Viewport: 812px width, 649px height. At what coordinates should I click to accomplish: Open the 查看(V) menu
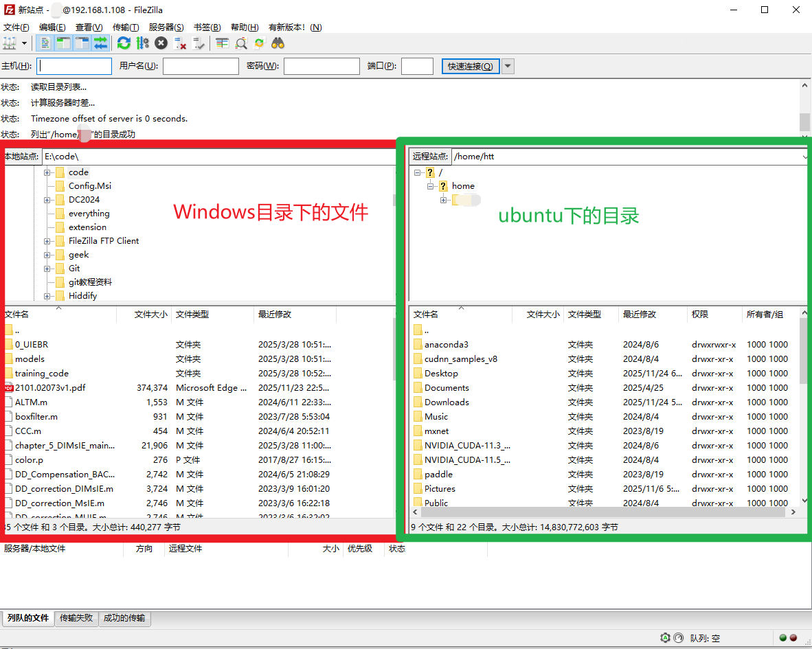pyautogui.click(x=89, y=27)
